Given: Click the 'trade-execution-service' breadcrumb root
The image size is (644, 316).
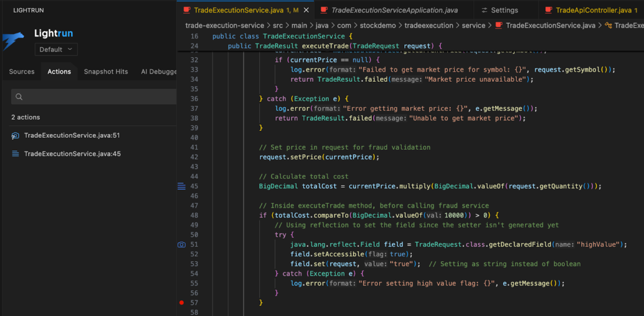Looking at the screenshot, I should coord(225,25).
